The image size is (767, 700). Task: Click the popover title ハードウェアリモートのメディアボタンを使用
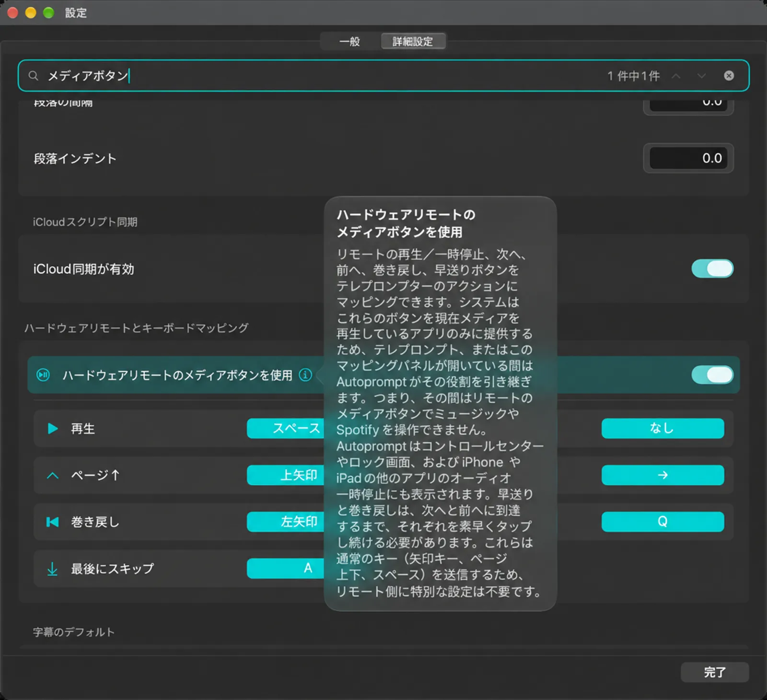pyautogui.click(x=406, y=223)
